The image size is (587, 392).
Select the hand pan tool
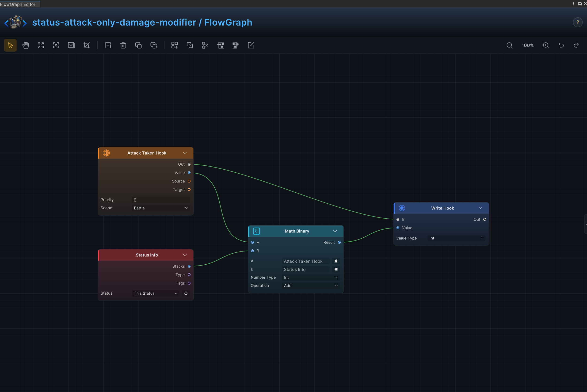tap(26, 45)
